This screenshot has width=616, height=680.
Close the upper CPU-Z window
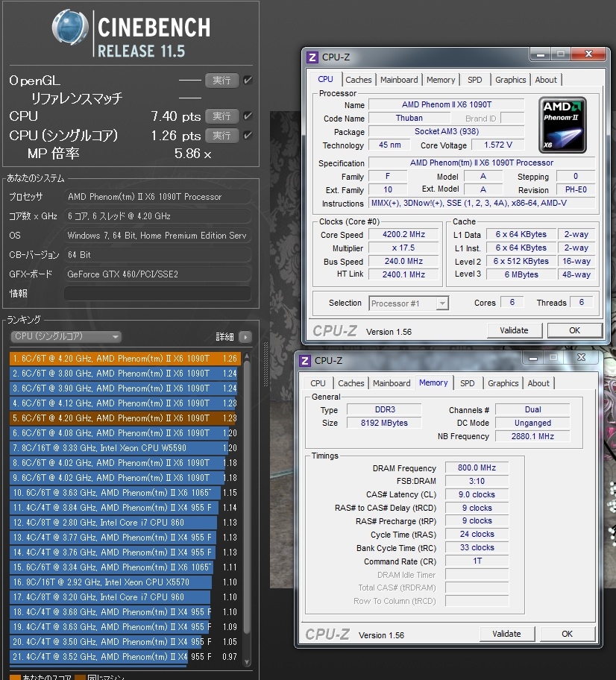pyautogui.click(x=588, y=54)
